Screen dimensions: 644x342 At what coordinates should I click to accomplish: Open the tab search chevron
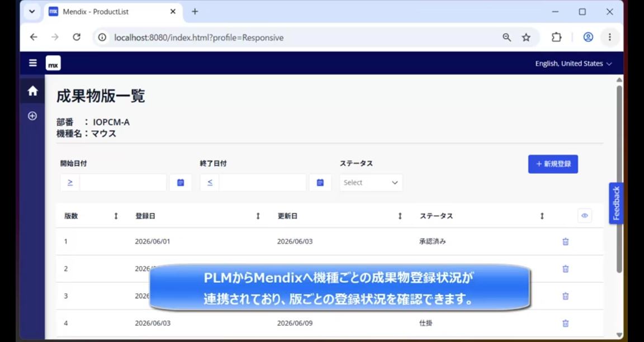tap(32, 12)
